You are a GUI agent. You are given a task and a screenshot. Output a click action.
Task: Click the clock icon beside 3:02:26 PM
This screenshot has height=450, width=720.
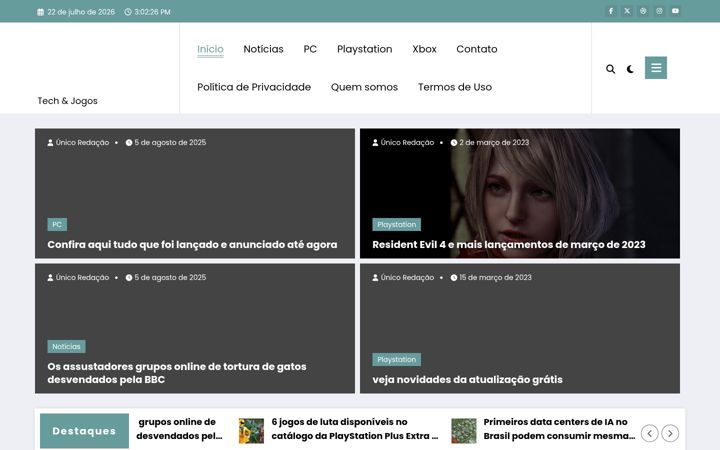(128, 12)
